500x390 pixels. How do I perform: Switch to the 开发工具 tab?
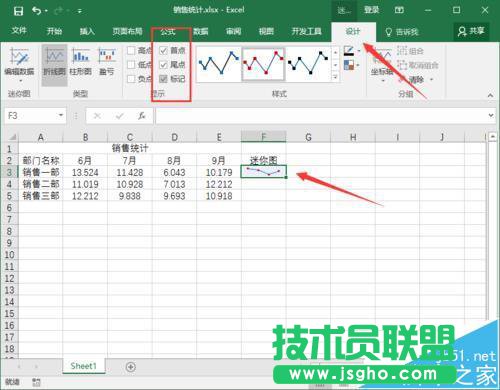coord(306,31)
